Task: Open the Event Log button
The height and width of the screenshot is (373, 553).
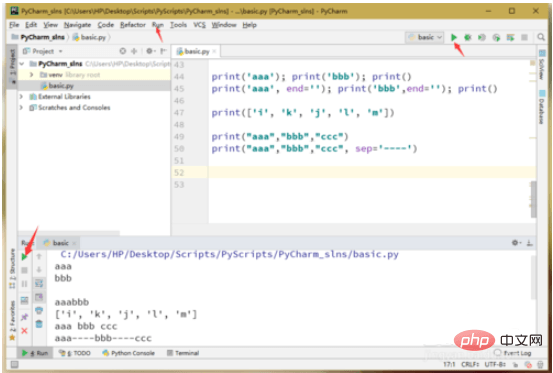Action: pyautogui.click(x=512, y=353)
